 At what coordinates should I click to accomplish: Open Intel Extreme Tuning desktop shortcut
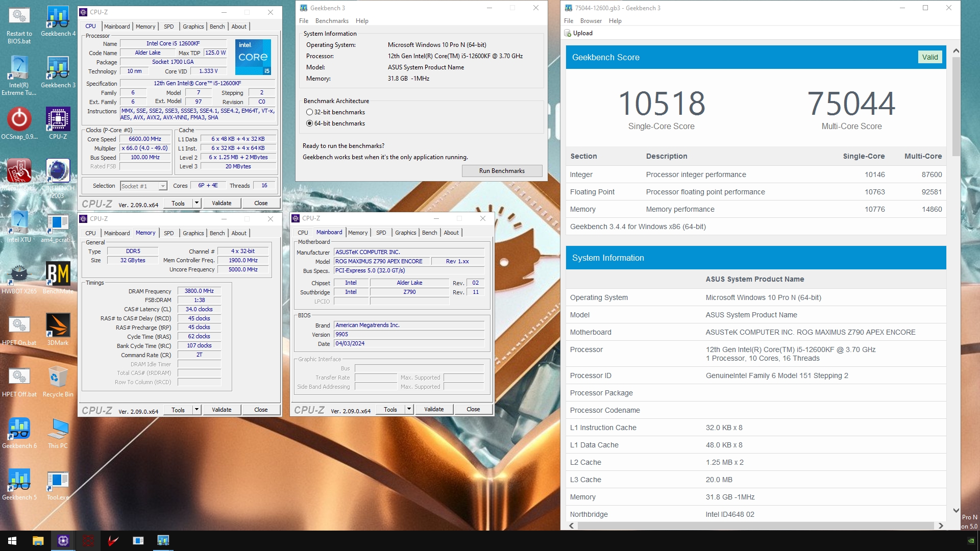point(19,76)
